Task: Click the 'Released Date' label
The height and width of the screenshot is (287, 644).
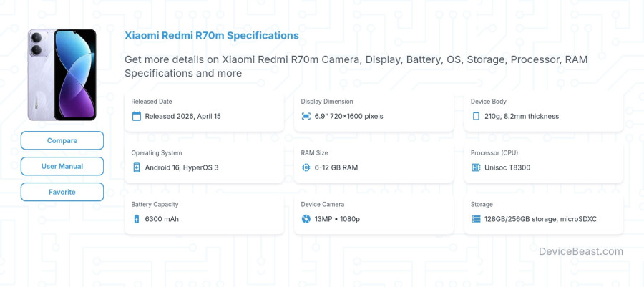Action: coord(152,102)
